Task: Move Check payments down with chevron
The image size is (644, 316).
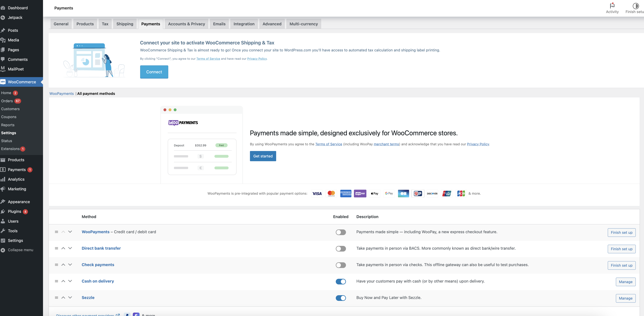Action: coord(70,265)
